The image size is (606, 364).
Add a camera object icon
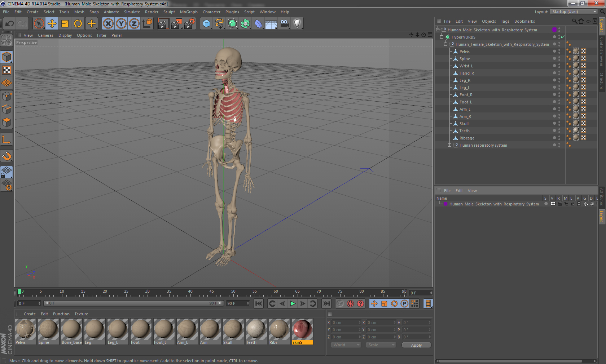(x=284, y=24)
